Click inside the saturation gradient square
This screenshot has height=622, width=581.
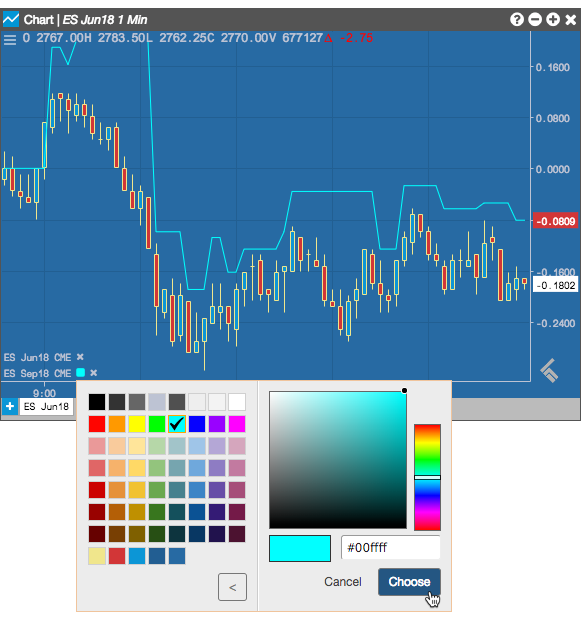click(x=338, y=460)
